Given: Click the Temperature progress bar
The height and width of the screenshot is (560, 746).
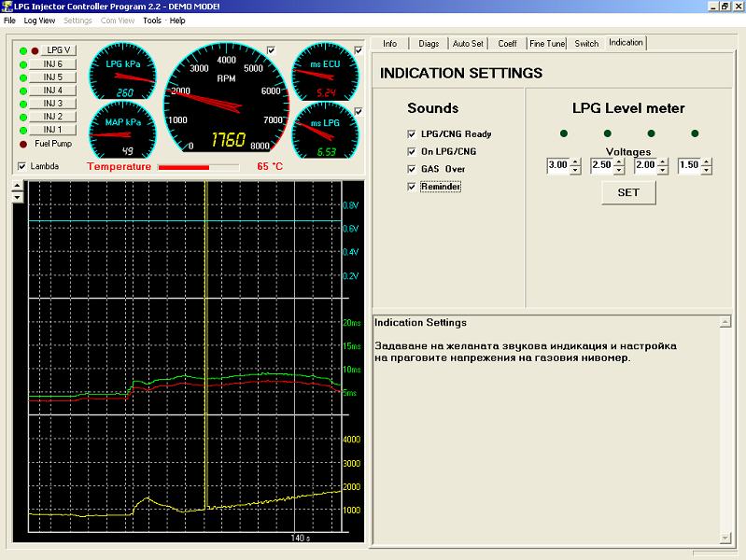Looking at the screenshot, I should [198, 167].
